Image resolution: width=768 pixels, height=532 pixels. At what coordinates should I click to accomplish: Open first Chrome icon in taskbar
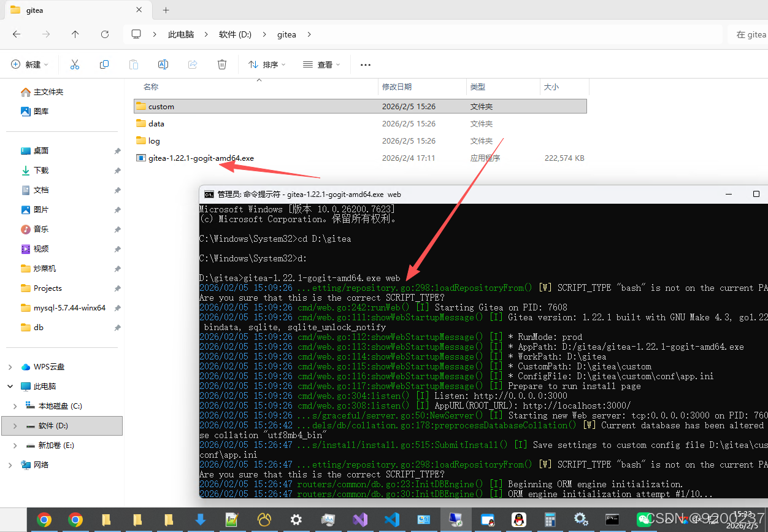point(44,520)
